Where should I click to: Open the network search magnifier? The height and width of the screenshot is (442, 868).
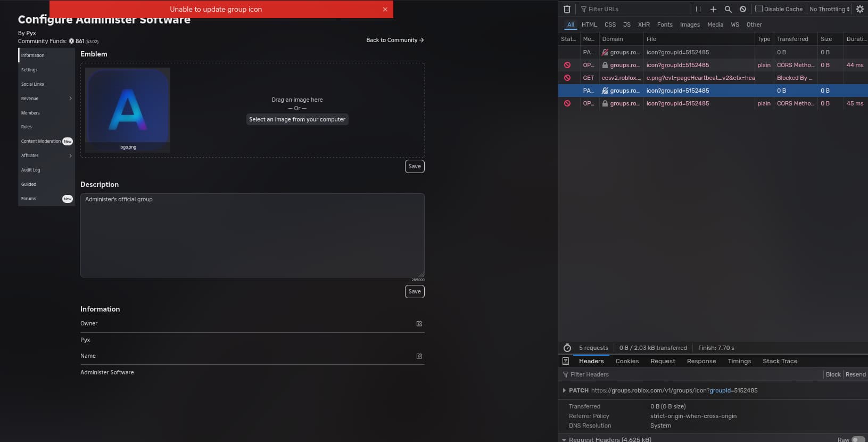[728, 9]
